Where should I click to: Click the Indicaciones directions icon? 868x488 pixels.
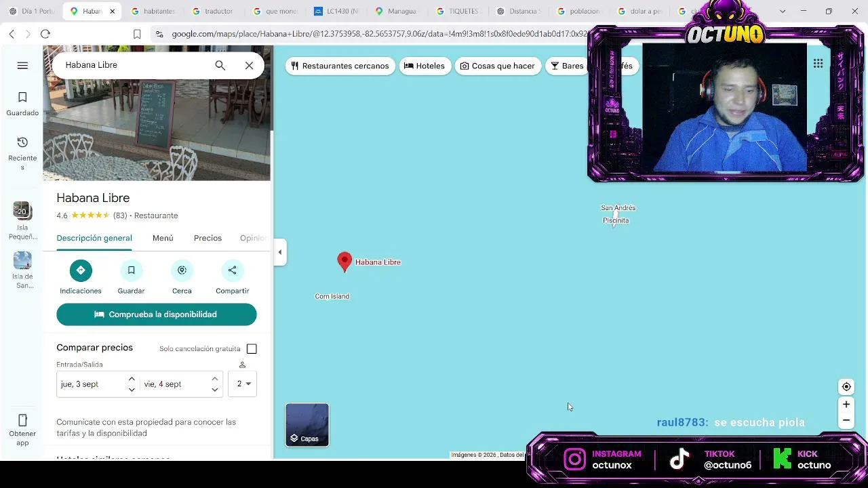tap(81, 270)
